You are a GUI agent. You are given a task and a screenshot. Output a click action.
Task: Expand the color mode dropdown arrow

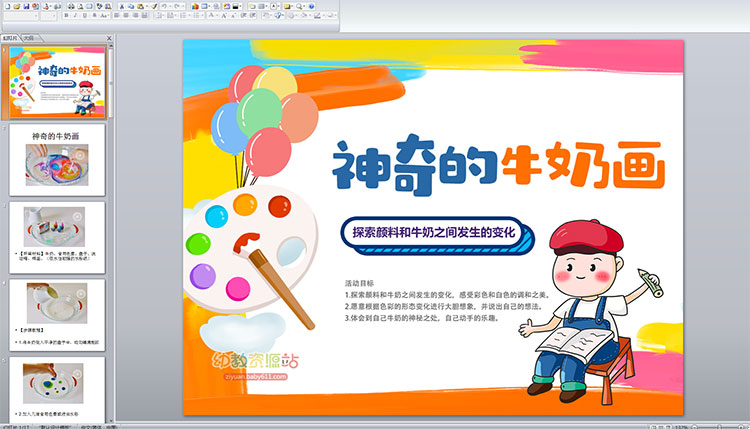(x=241, y=6)
